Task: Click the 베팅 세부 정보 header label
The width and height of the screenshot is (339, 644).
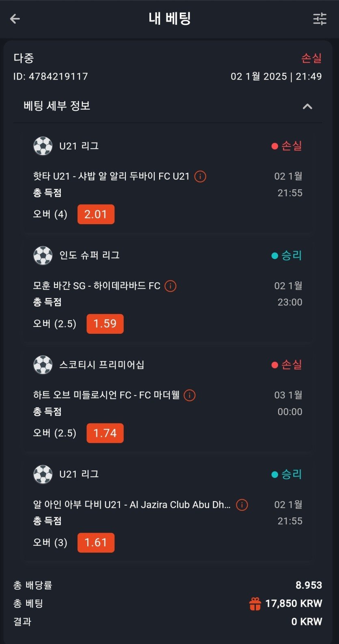Action: coord(57,106)
